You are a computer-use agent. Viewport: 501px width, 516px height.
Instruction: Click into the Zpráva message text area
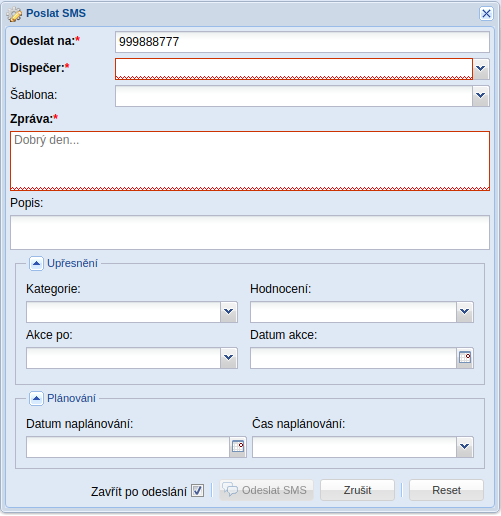tap(250, 161)
